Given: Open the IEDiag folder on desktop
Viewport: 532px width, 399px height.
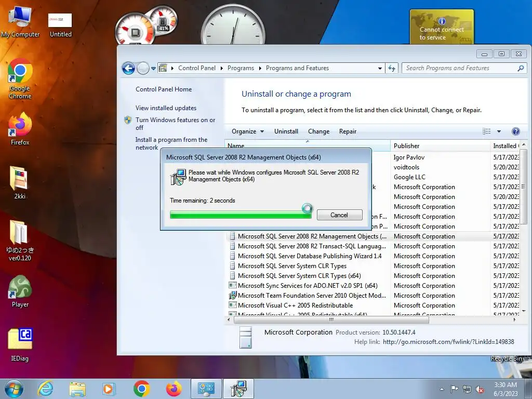Looking at the screenshot, I should pos(20,345).
